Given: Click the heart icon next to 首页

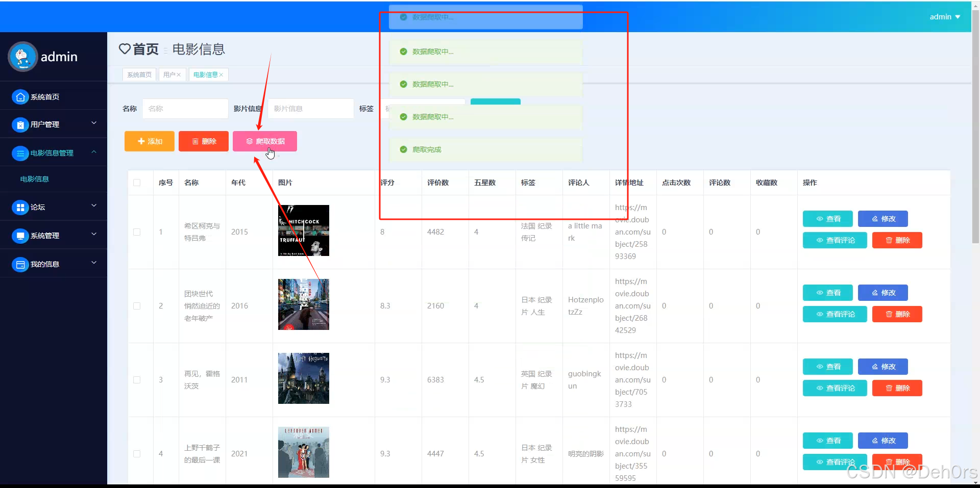Looking at the screenshot, I should point(124,49).
